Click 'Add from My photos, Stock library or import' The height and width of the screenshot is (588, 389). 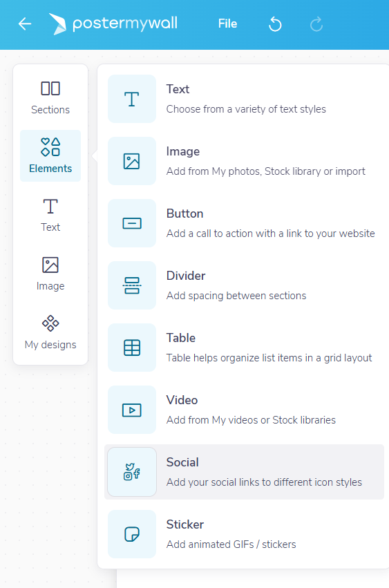(265, 171)
